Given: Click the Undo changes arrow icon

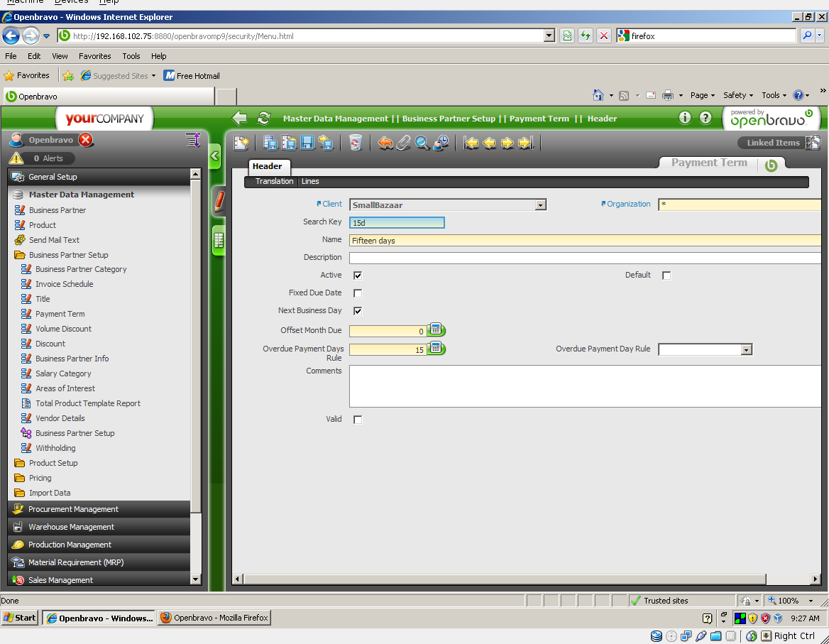Looking at the screenshot, I should [385, 143].
